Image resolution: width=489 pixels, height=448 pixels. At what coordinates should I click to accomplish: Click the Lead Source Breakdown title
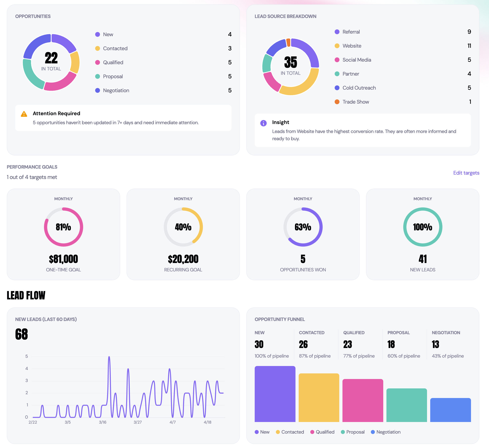click(285, 16)
